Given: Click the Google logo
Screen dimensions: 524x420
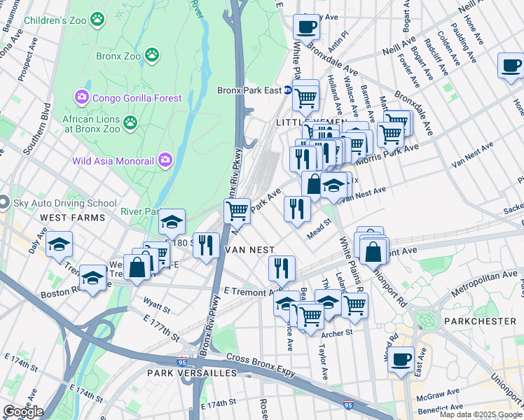Looking at the screenshot, I should (x=24, y=412).
